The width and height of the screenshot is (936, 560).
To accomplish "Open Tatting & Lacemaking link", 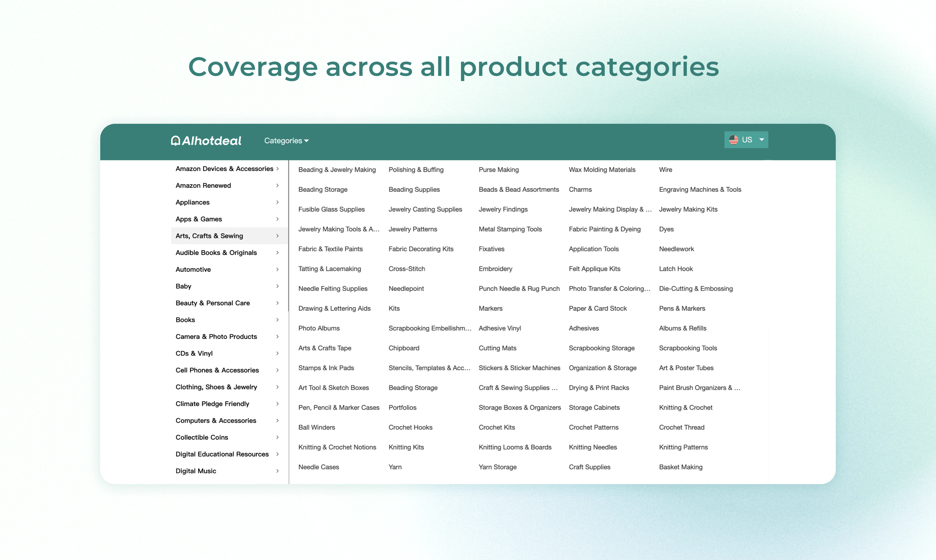I will [329, 269].
